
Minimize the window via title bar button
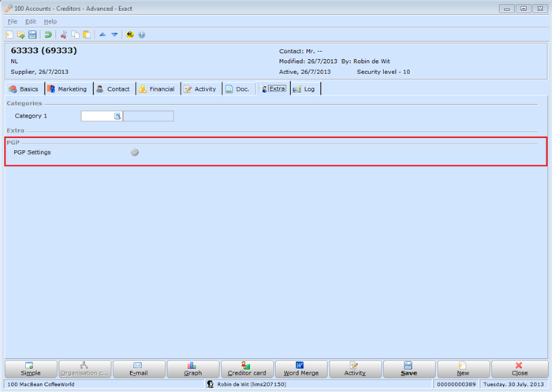click(507, 9)
